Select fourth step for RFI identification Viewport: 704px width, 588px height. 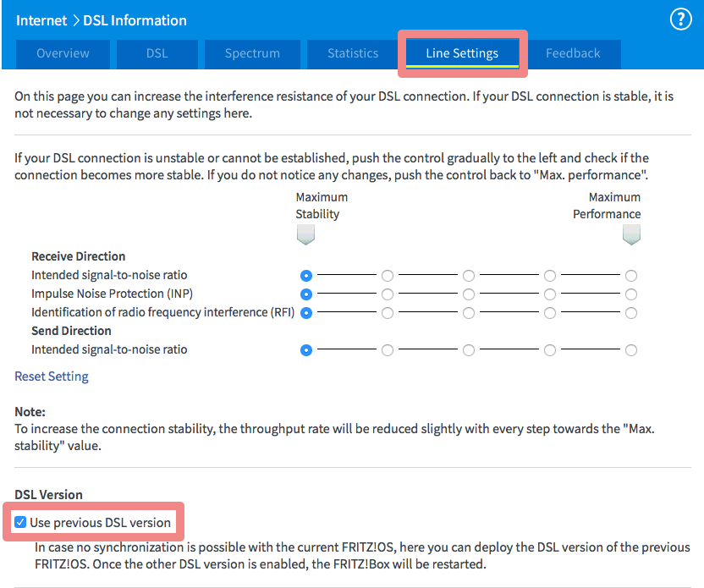pyautogui.click(x=550, y=313)
